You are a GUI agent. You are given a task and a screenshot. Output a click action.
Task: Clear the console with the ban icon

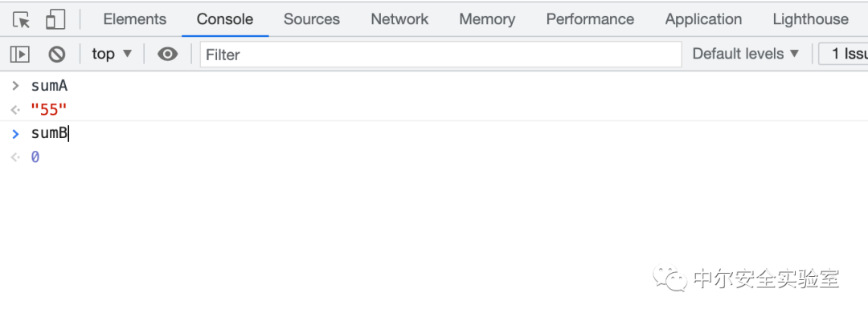56,55
